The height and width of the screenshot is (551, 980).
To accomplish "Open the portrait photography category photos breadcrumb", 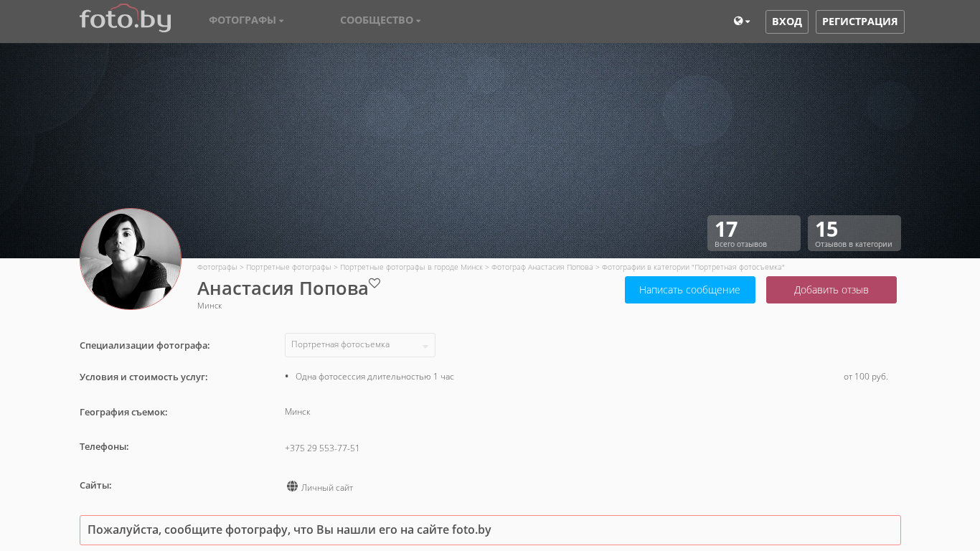I will pyautogui.click(x=693, y=267).
